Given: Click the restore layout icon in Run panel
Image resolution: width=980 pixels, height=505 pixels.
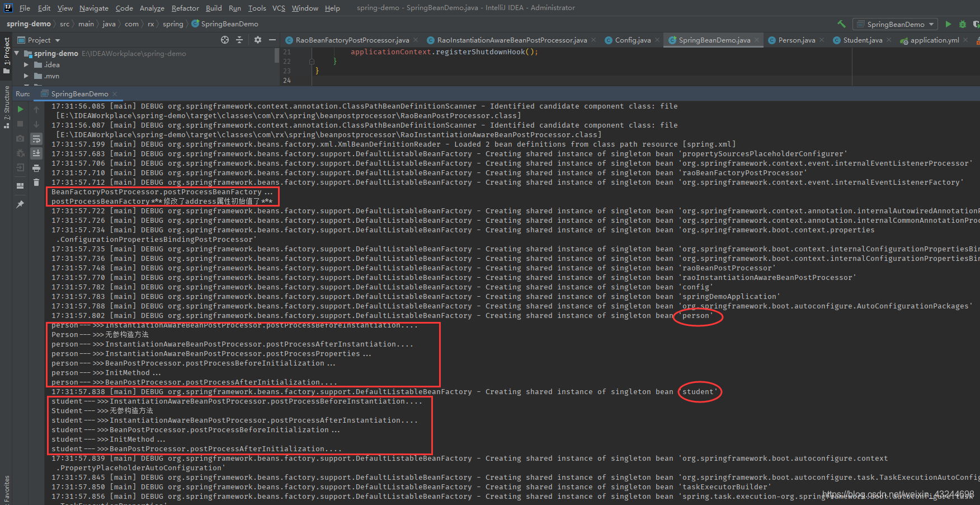Looking at the screenshot, I should [20, 186].
